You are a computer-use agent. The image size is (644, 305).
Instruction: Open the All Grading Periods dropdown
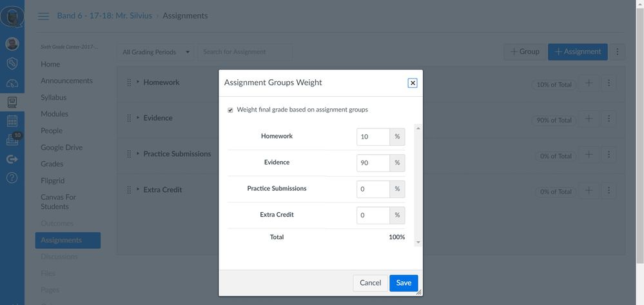(x=156, y=52)
